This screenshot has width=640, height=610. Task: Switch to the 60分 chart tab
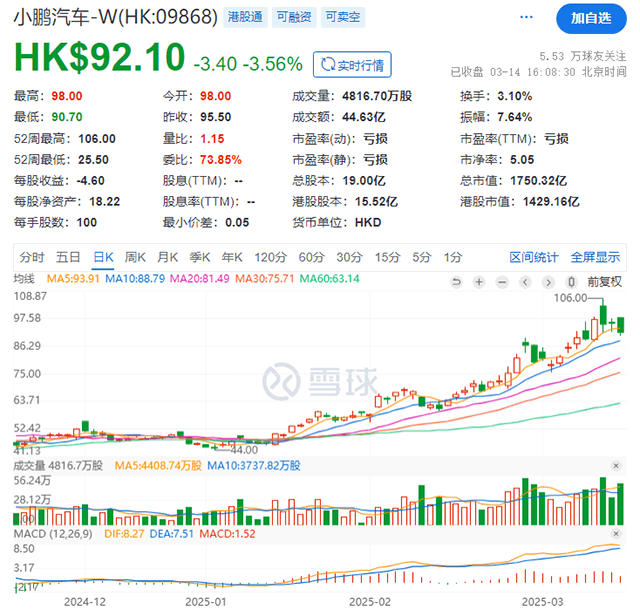click(x=311, y=258)
